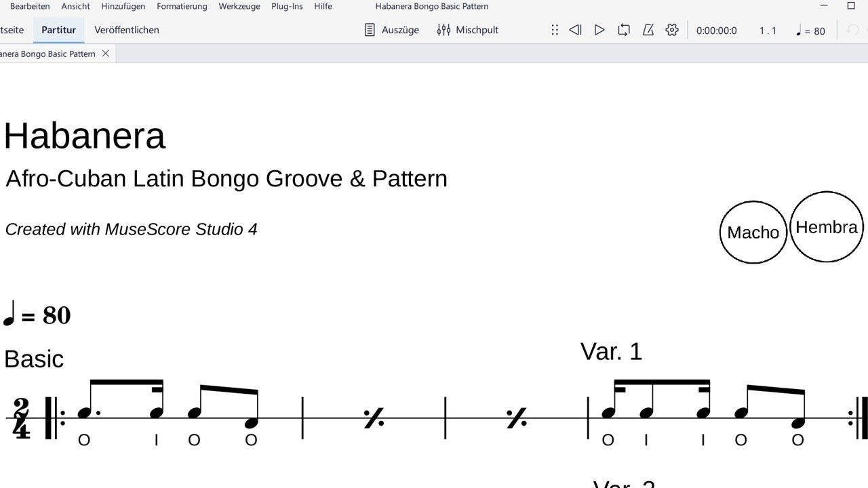This screenshot has height=488, width=868.
Task: Open the Formatierung menu
Action: coord(182,6)
